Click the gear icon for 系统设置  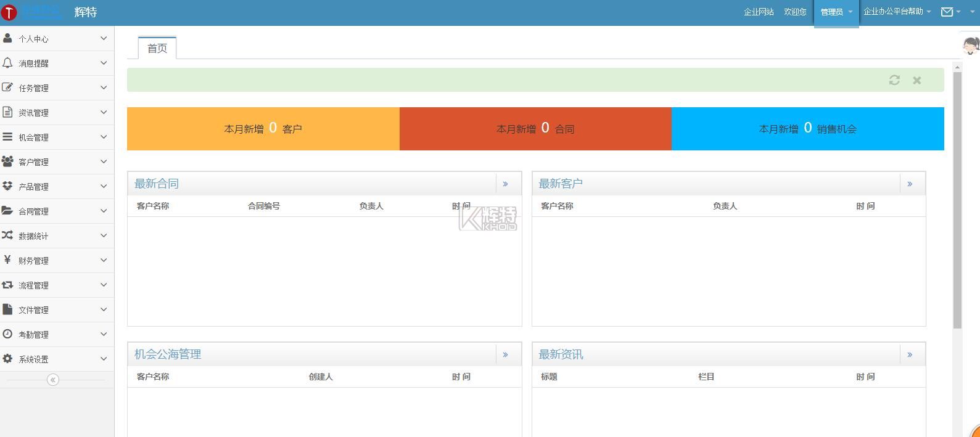tap(7, 359)
